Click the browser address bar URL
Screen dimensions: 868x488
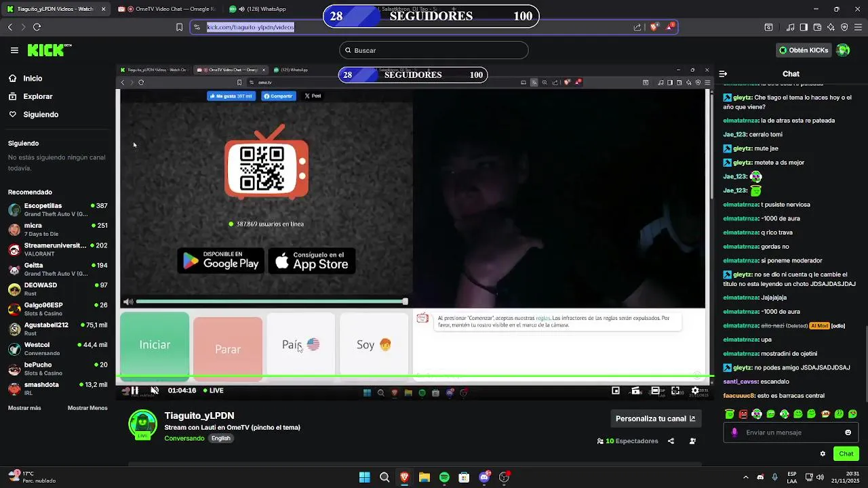pyautogui.click(x=250, y=27)
